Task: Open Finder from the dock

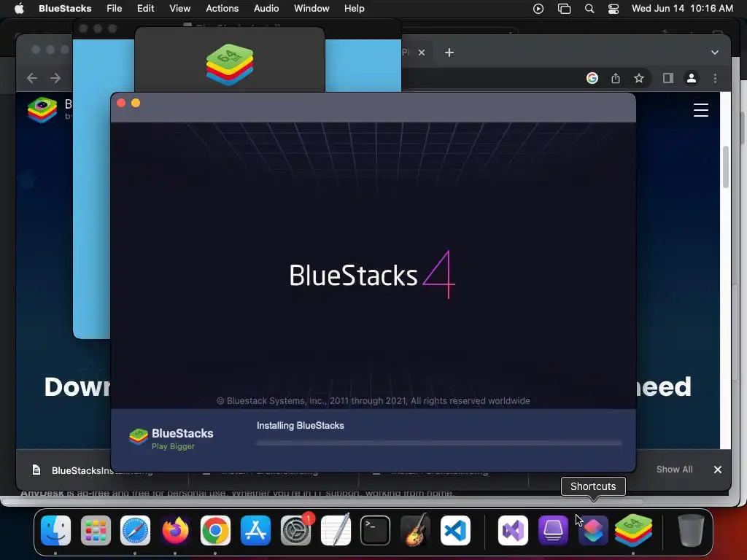Action: click(55, 530)
